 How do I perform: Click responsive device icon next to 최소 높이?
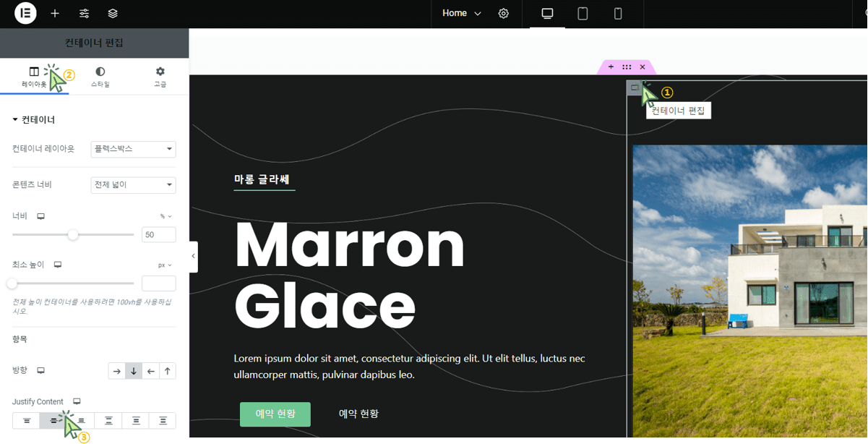tap(58, 265)
